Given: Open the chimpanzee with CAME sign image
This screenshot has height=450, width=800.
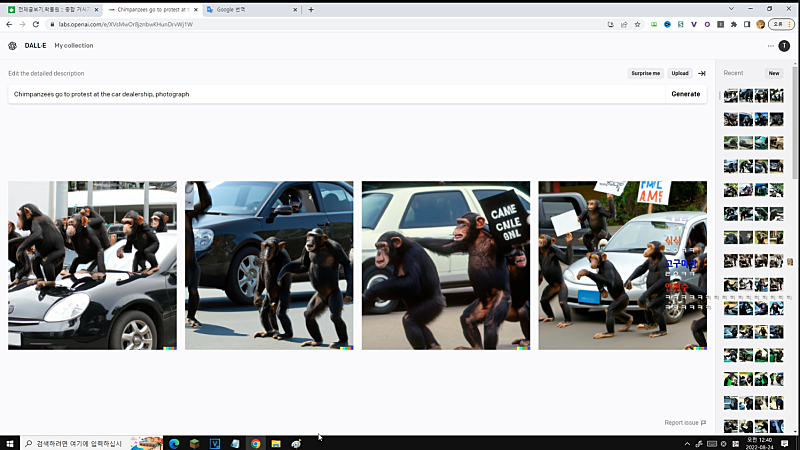Looking at the screenshot, I should pyautogui.click(x=446, y=265).
